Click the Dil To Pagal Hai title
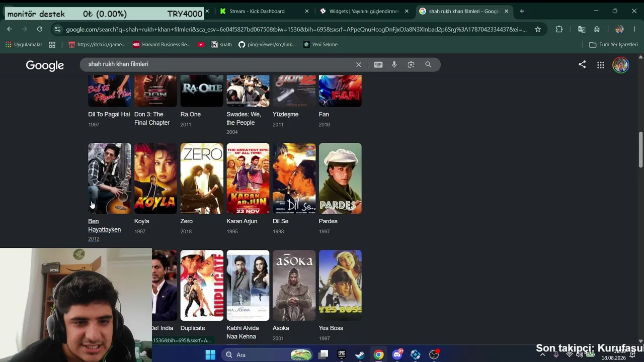The height and width of the screenshot is (362, 644). tap(109, 114)
